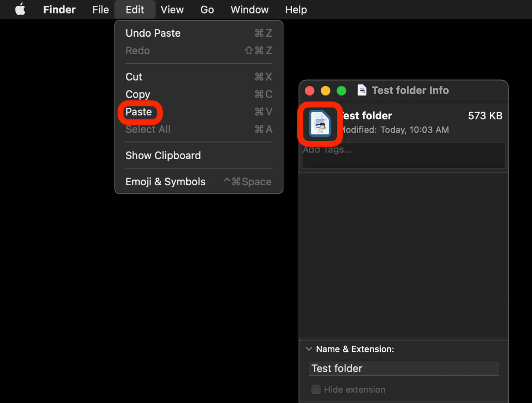Select Cut from the open menu
Screen dimensions: 532x403
(134, 77)
